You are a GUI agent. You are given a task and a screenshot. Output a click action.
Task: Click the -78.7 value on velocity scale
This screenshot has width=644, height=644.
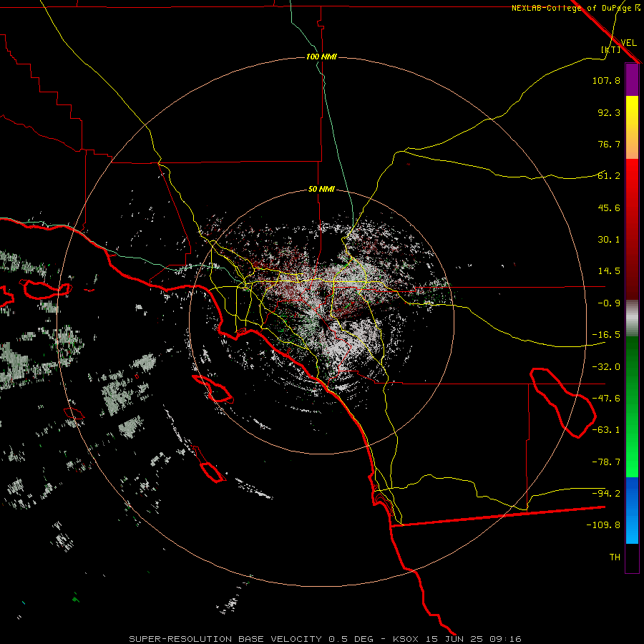[x=606, y=462]
